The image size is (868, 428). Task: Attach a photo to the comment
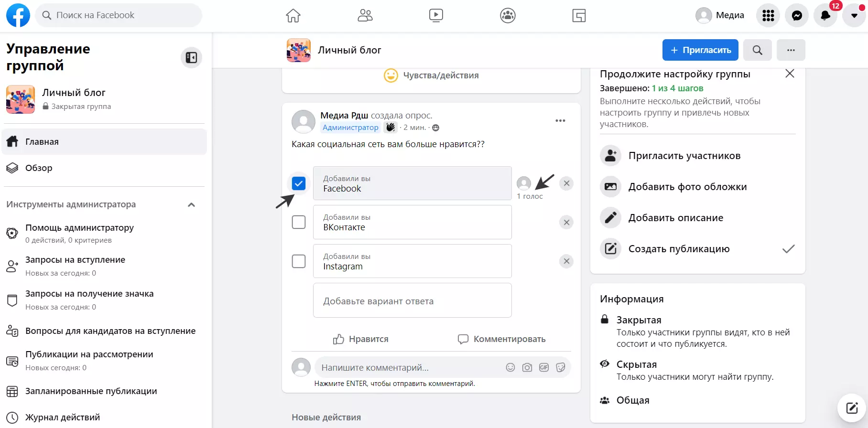pyautogui.click(x=527, y=367)
